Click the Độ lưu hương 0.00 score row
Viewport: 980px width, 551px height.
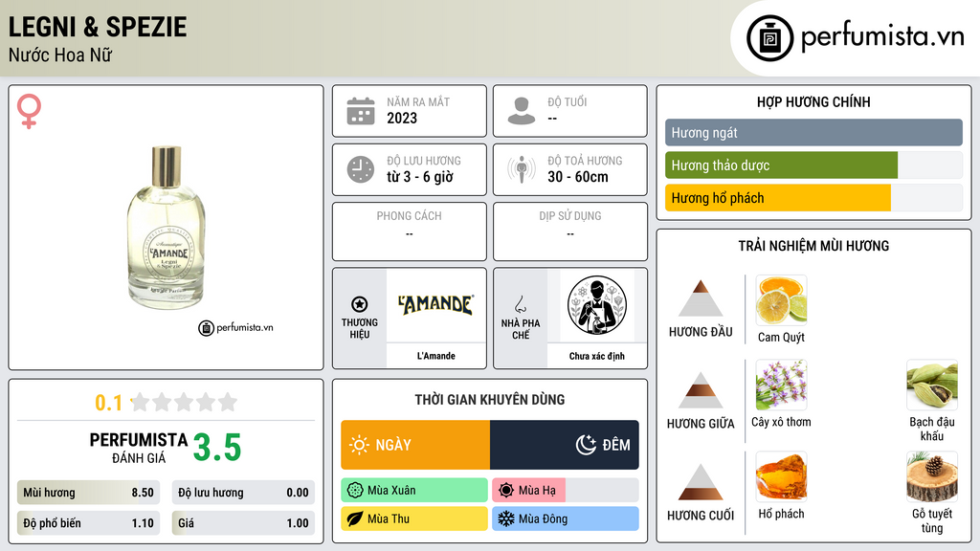click(243, 493)
